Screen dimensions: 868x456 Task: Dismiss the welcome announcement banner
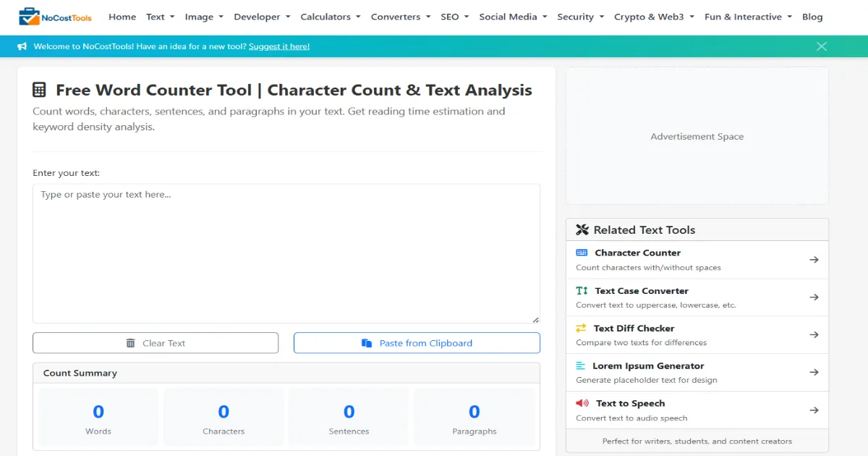pyautogui.click(x=821, y=46)
